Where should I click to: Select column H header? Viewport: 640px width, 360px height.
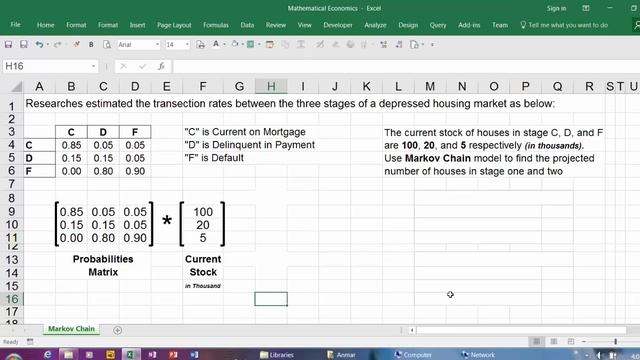[271, 87]
